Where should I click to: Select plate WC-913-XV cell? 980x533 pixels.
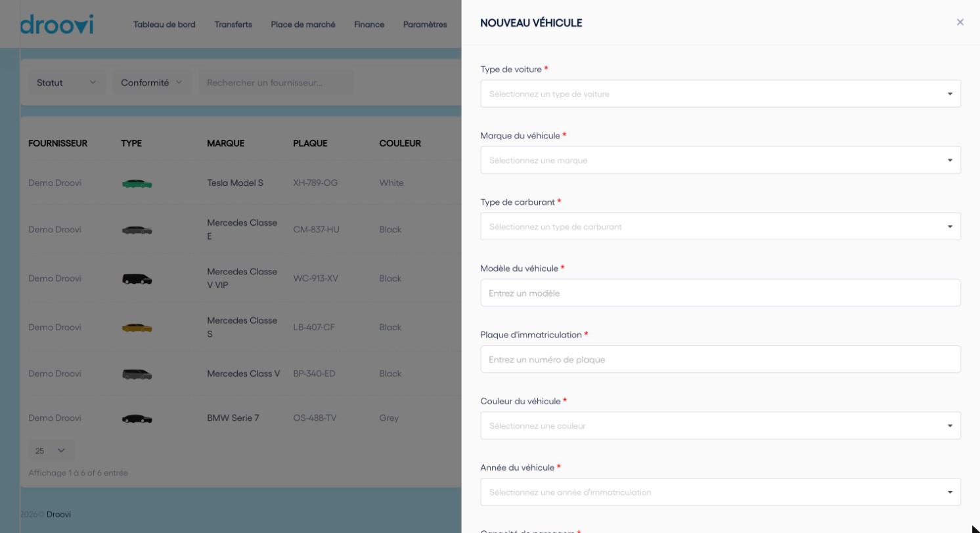tap(315, 278)
